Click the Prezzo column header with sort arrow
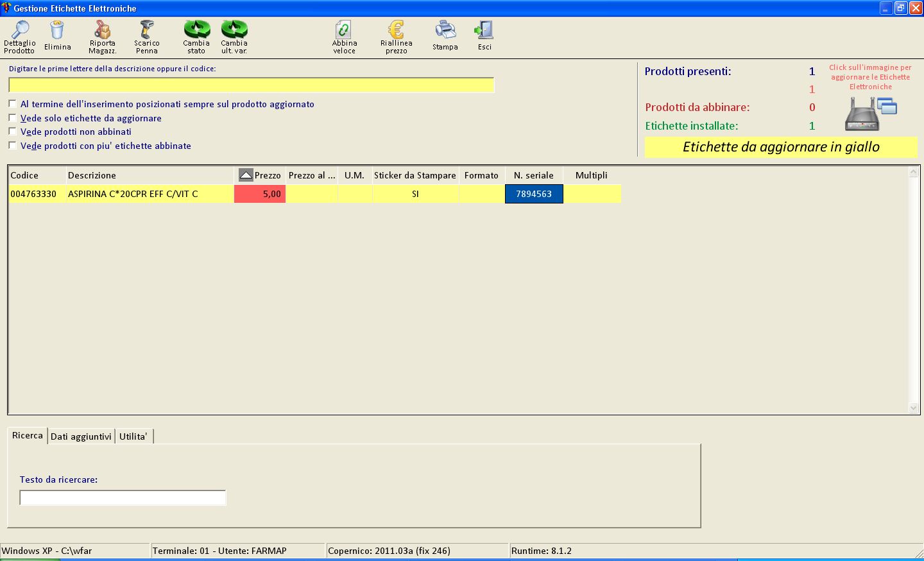Screen dimensions: 924x561 point(260,175)
